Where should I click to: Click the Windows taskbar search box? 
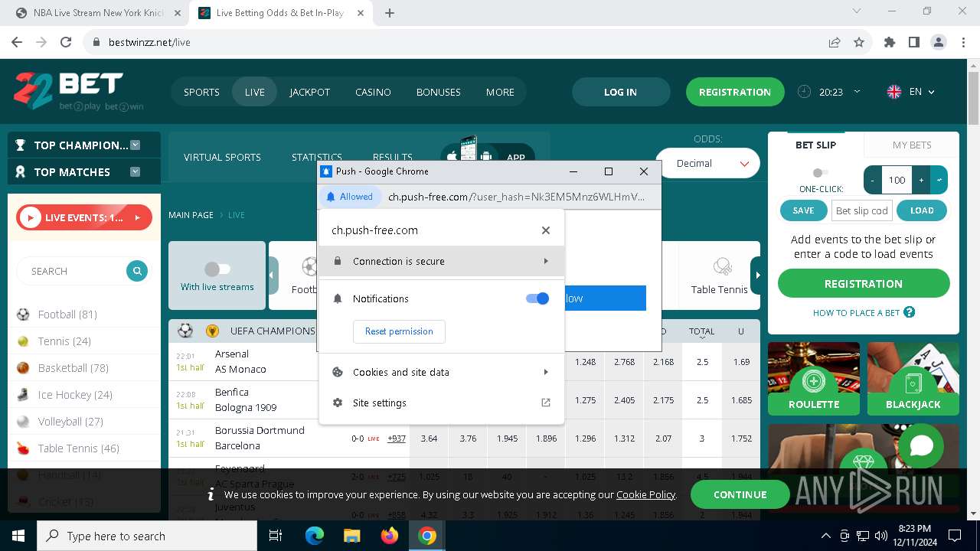[x=147, y=536]
